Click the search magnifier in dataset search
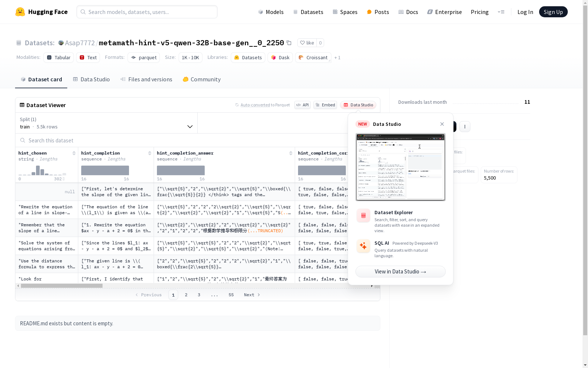The height and width of the screenshot is (368, 588). click(x=23, y=140)
